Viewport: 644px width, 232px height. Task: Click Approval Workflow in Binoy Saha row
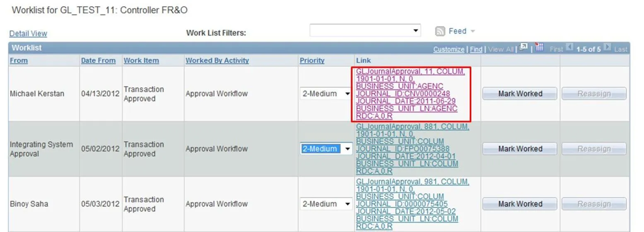(x=217, y=204)
